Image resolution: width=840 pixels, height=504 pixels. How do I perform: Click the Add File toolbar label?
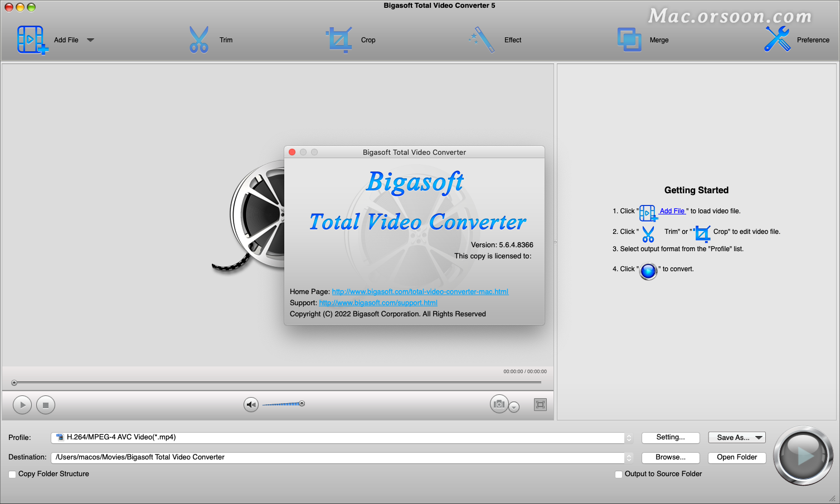coord(66,40)
